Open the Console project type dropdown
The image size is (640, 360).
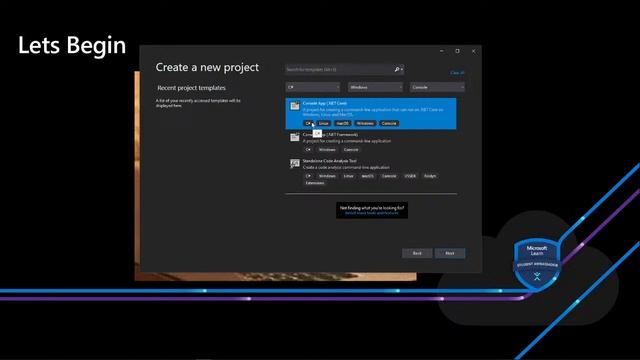tap(437, 87)
